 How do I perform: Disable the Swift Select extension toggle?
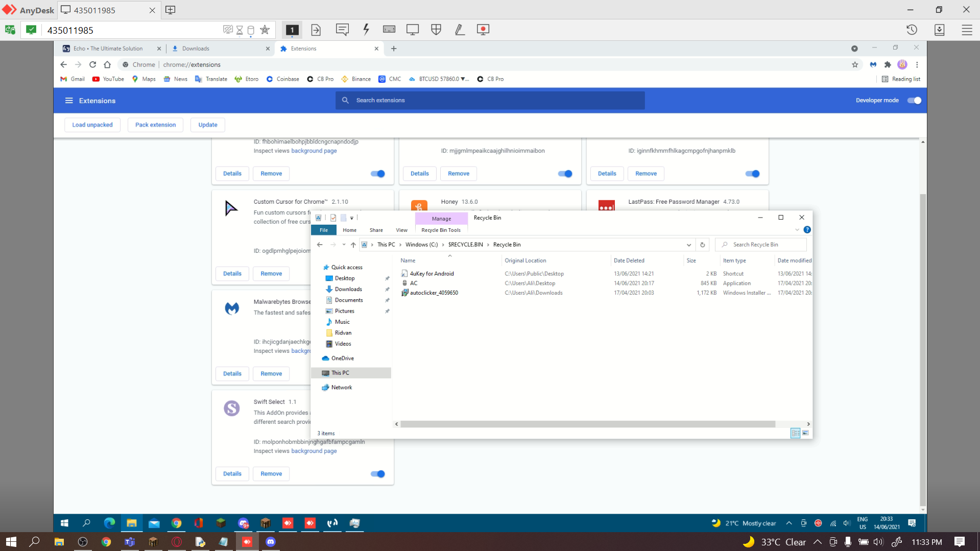point(378,474)
